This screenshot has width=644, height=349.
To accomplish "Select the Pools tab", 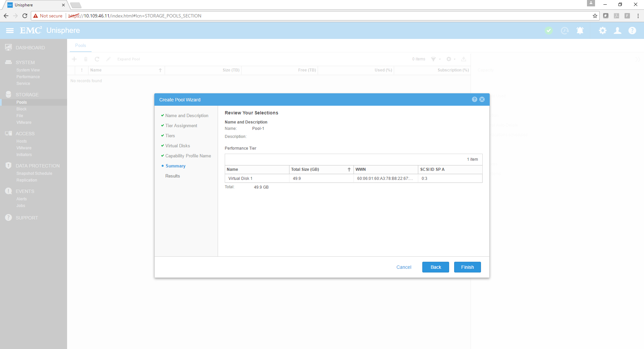I will pos(80,46).
